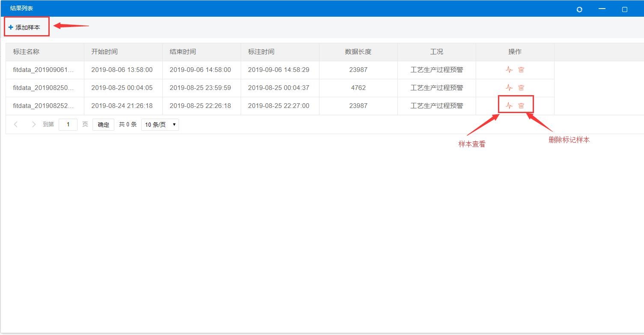The image size is (644, 335).
Task: Go to the previous page arrow
Action: pos(16,125)
